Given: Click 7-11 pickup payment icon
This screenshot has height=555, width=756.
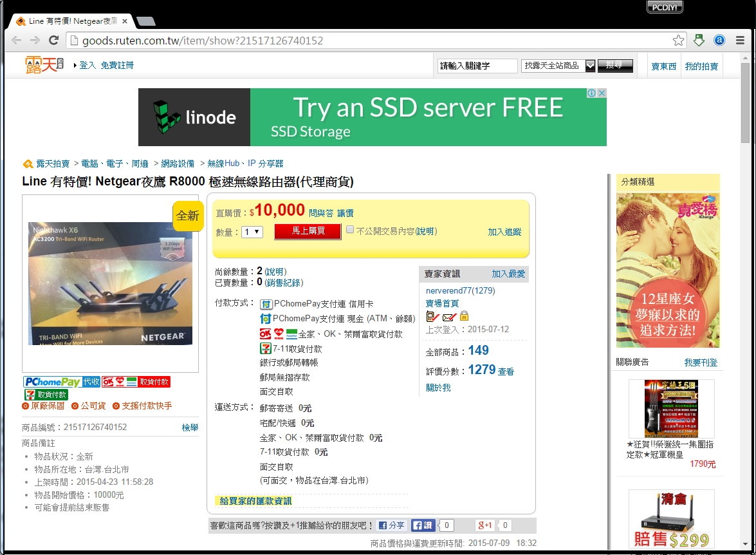Looking at the screenshot, I should (266, 348).
